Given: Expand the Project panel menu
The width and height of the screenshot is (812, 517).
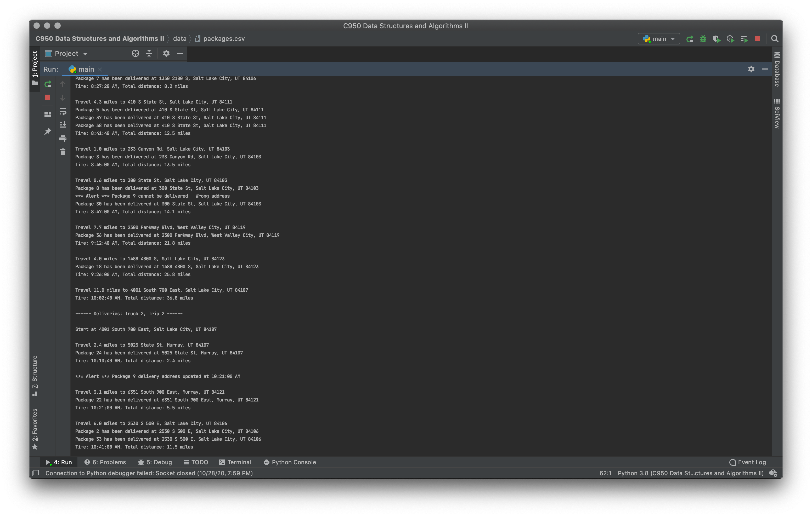Looking at the screenshot, I should pyautogui.click(x=86, y=54).
